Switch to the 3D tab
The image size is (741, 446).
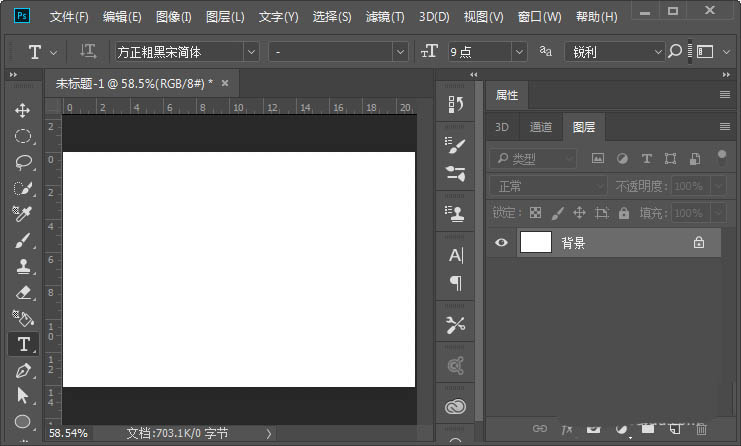coord(502,127)
